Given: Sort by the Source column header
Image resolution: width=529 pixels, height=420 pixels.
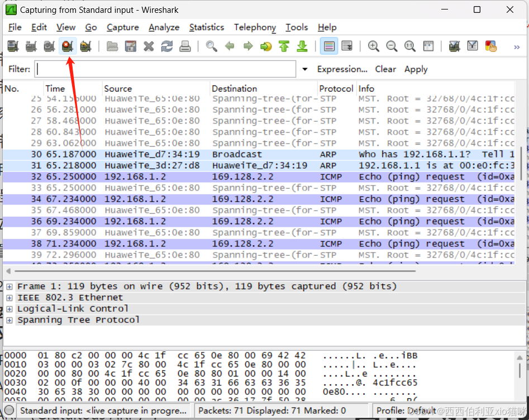Looking at the screenshot, I should point(156,89).
